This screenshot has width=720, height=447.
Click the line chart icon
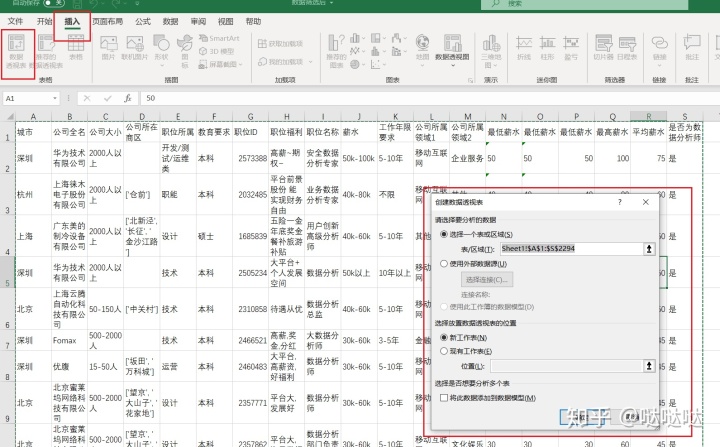pos(354,51)
